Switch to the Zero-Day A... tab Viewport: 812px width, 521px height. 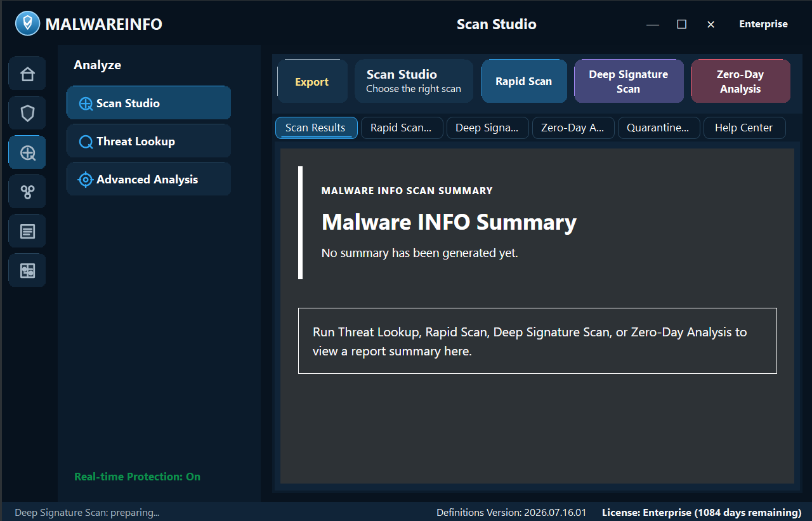click(573, 128)
